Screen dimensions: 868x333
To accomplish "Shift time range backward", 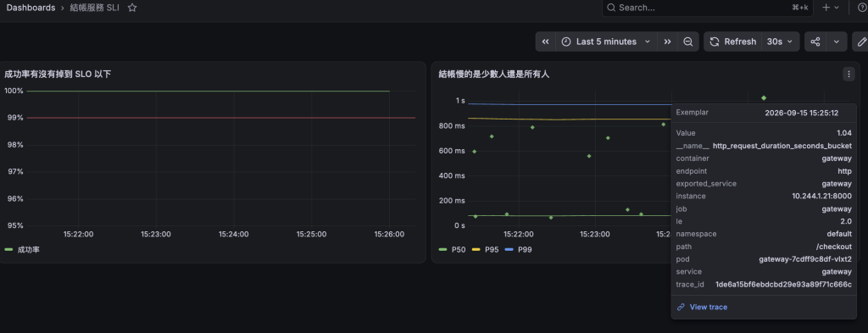I will tap(545, 42).
